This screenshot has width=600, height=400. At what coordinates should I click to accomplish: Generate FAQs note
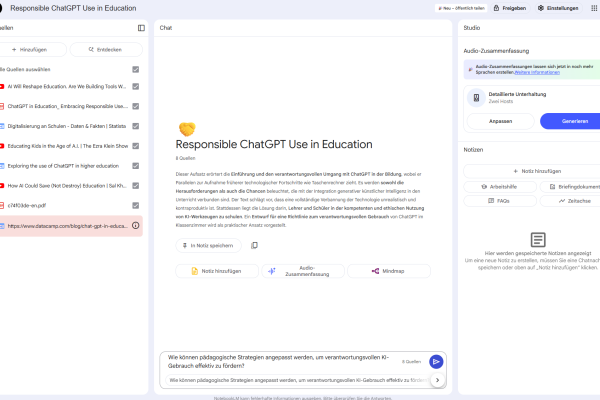pos(500,201)
